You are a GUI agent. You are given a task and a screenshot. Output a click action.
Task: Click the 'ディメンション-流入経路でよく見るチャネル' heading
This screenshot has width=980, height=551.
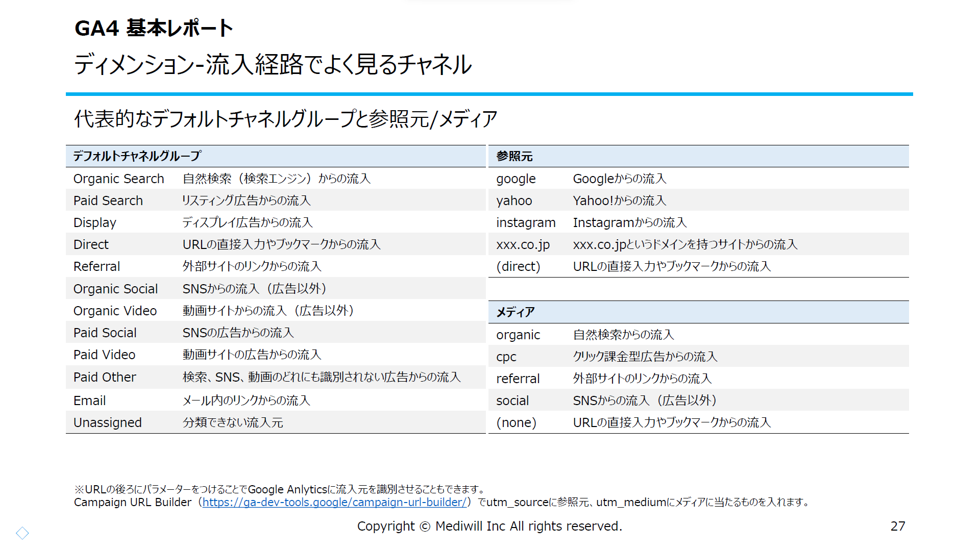273,65
